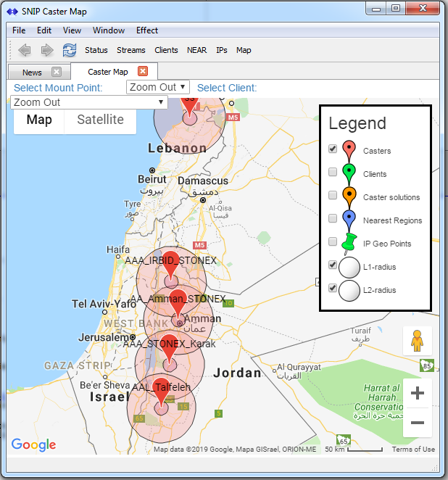The image size is (448, 480).
Task: Click the SNIP application logo icon
Action: tap(12, 12)
